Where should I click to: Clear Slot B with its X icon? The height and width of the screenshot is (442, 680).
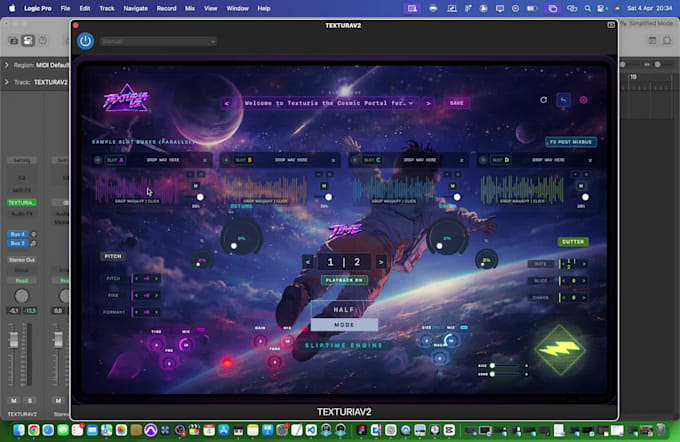click(333, 160)
